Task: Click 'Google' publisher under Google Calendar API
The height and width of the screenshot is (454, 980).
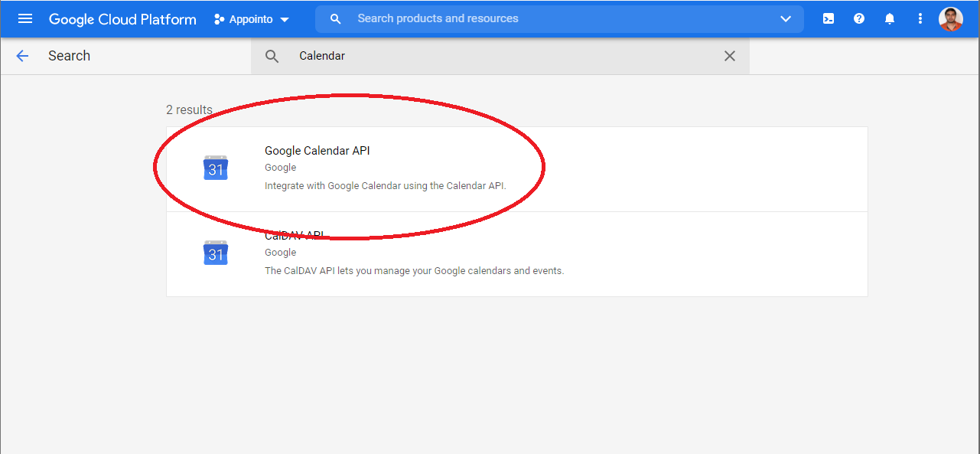Action: [x=280, y=168]
